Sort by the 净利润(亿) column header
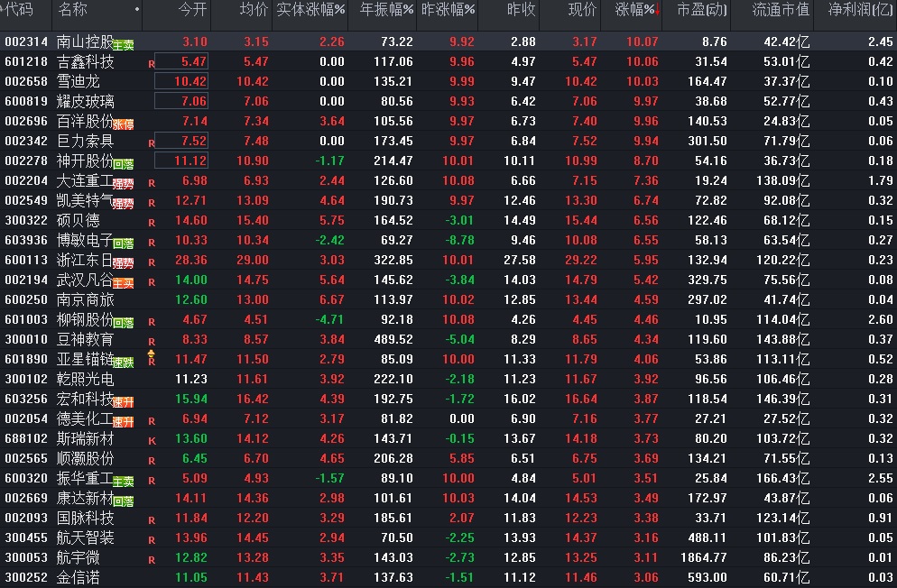The image size is (897, 588). [x=860, y=10]
